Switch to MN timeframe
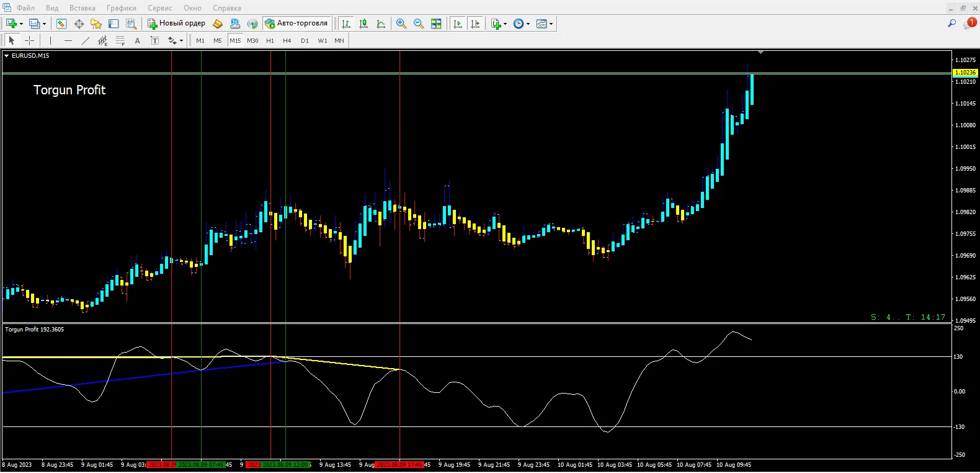The width and height of the screenshot is (980, 473). click(339, 40)
